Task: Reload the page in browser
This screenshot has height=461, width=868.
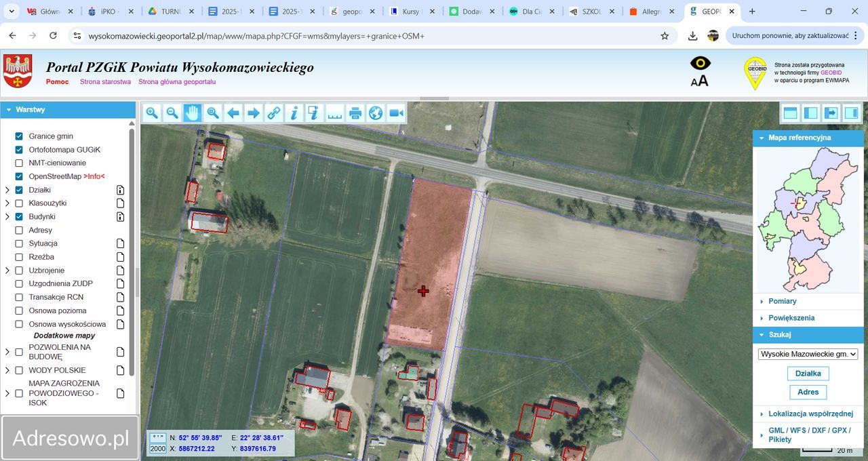Action: coord(53,35)
